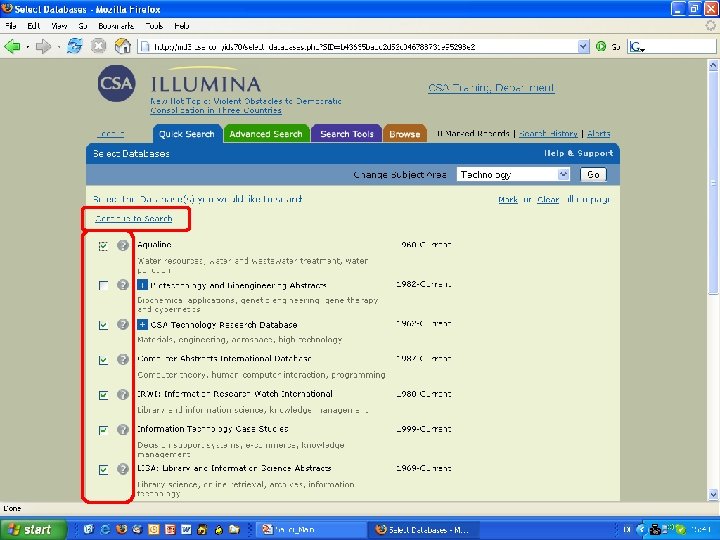Viewport: 720px width, 540px height.
Task: Switch to the Advanced Search tab
Action: [x=266, y=134]
